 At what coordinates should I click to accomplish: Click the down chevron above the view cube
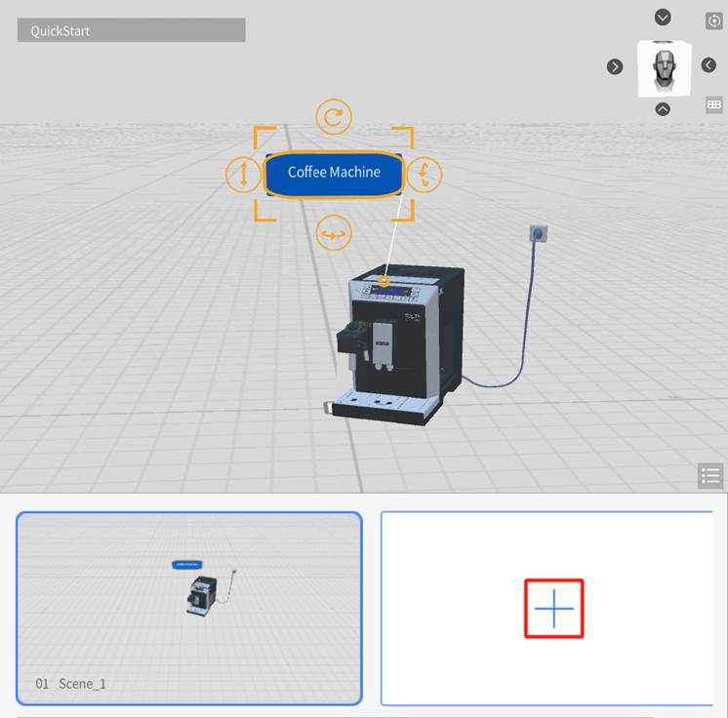click(664, 18)
